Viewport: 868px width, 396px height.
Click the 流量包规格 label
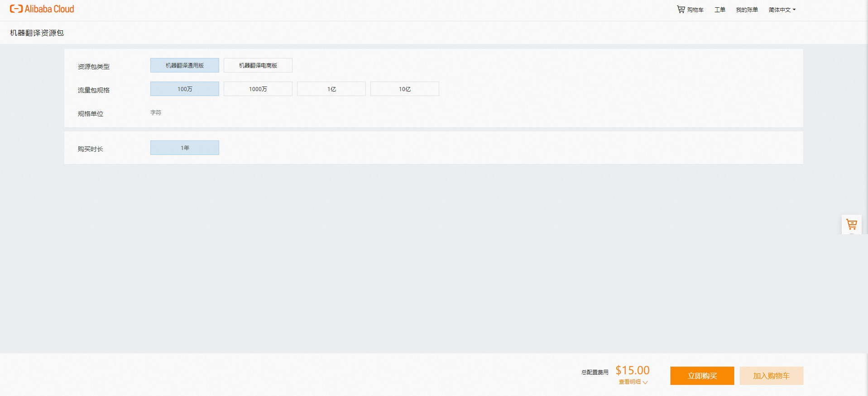[x=94, y=90]
